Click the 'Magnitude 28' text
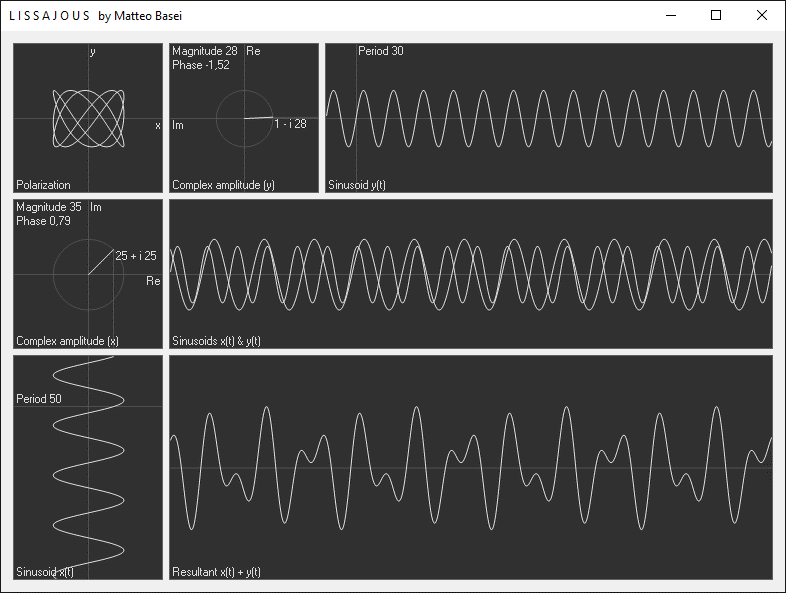Image resolution: width=786 pixels, height=593 pixels. coord(205,51)
